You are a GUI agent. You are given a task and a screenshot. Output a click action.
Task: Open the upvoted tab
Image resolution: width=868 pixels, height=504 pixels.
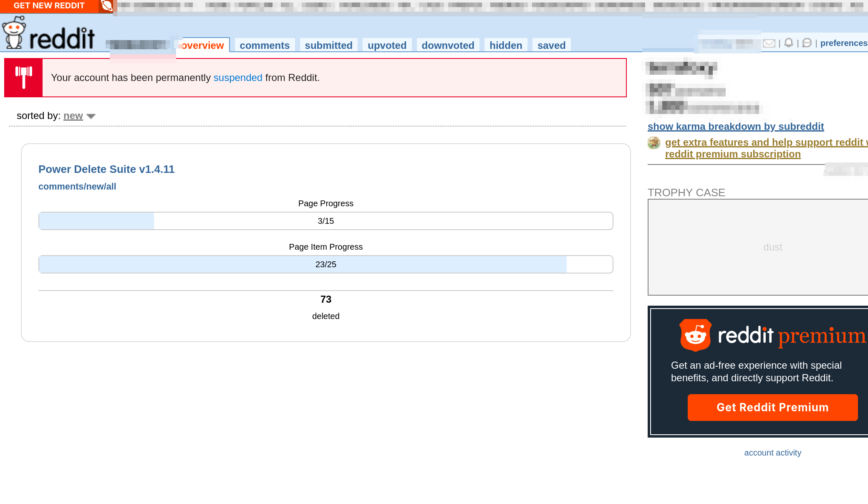[x=387, y=45]
